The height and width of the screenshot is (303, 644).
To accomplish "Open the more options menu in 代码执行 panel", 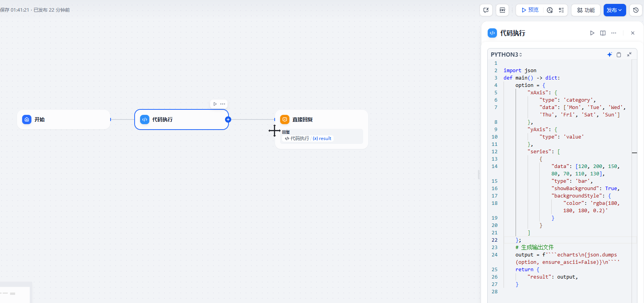I will (614, 33).
